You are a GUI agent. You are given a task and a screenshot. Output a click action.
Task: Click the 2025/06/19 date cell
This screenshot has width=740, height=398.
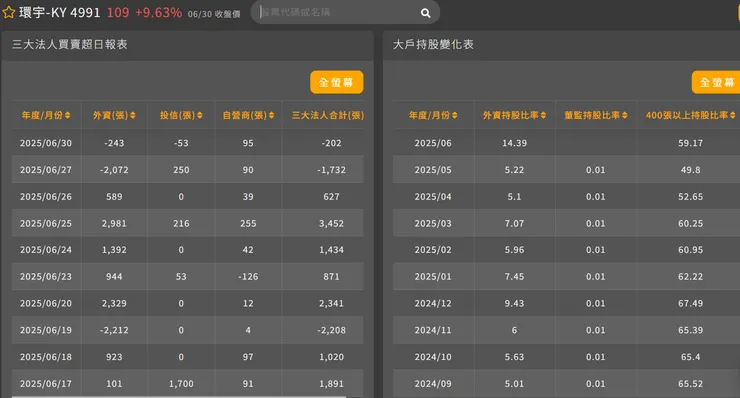[x=46, y=330]
